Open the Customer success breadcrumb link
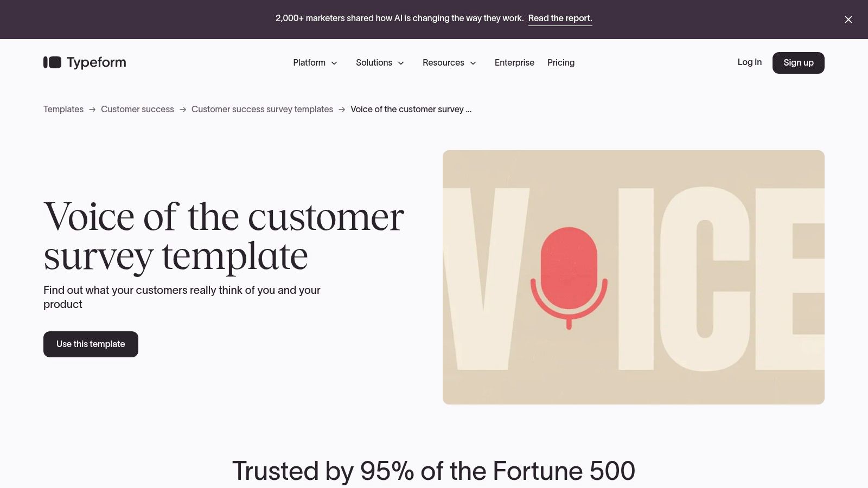 137,109
